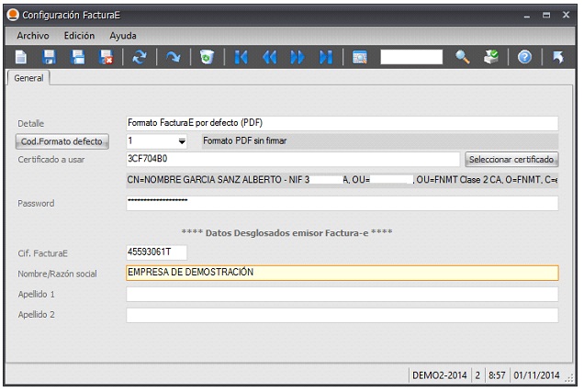584x392 pixels.
Task: Click the delete record icon with red X
Action: tap(105, 57)
